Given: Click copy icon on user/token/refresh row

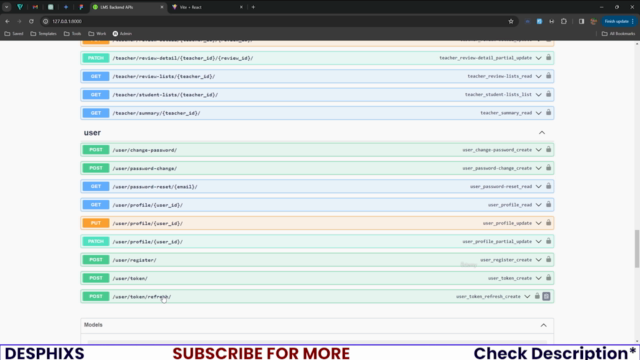Looking at the screenshot, I should (547, 296).
